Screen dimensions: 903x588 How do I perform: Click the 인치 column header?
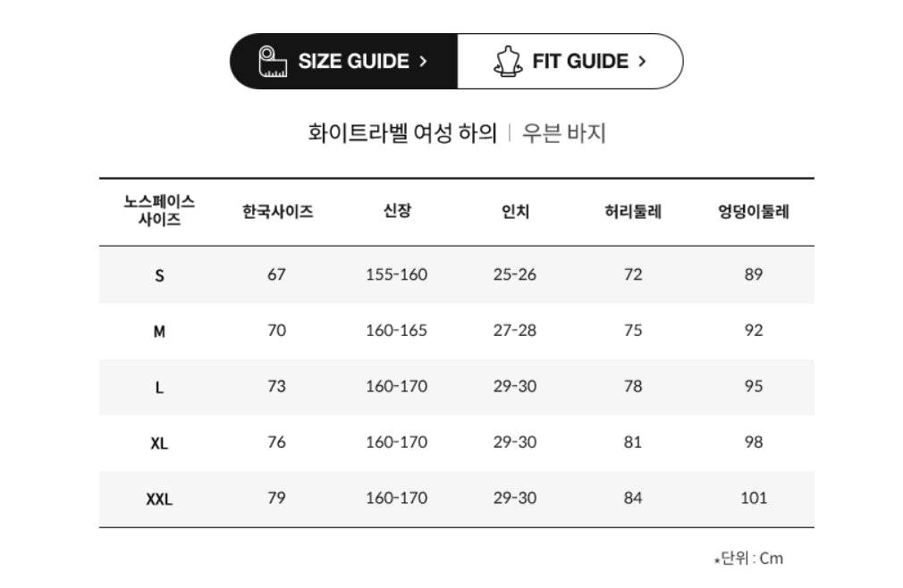click(x=515, y=212)
